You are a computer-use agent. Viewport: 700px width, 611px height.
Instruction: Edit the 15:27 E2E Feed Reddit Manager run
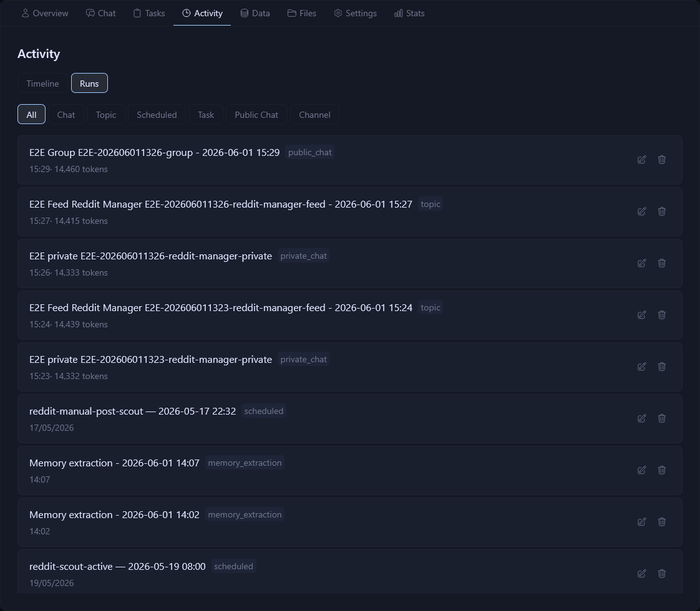[x=641, y=211]
